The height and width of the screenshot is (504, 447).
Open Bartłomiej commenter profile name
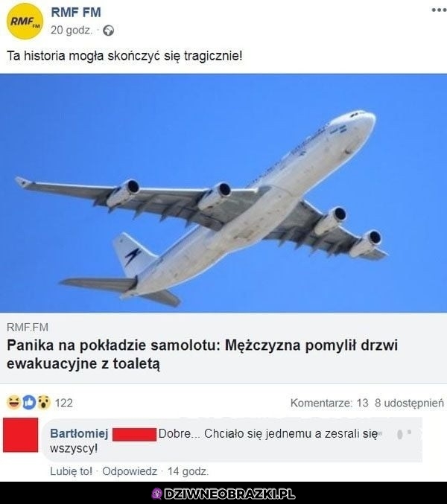pyautogui.click(x=79, y=433)
